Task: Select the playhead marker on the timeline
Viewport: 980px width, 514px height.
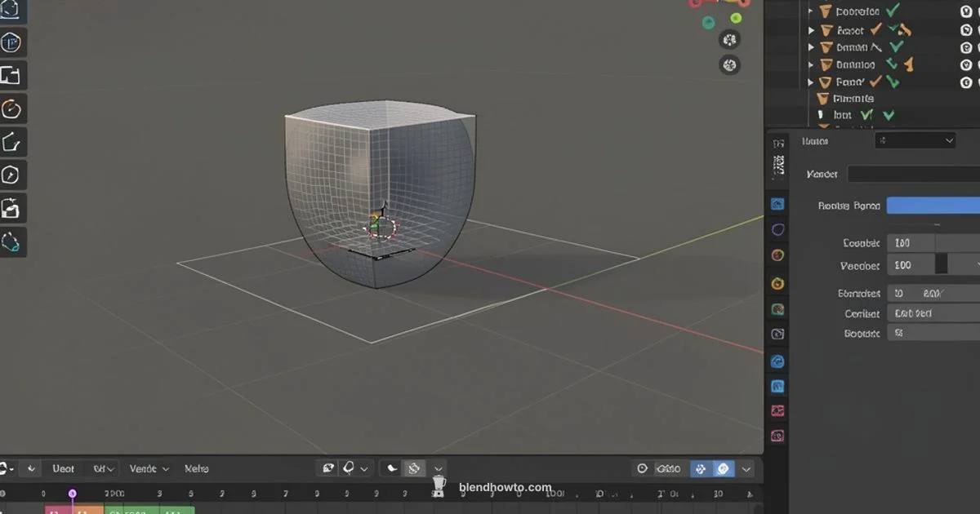Action: coord(72,494)
